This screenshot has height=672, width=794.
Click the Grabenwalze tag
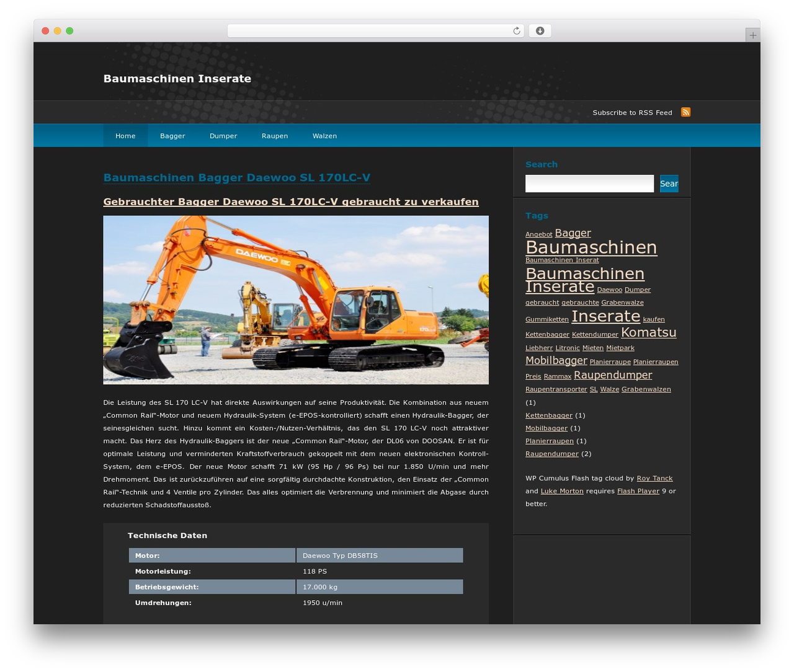pos(622,303)
